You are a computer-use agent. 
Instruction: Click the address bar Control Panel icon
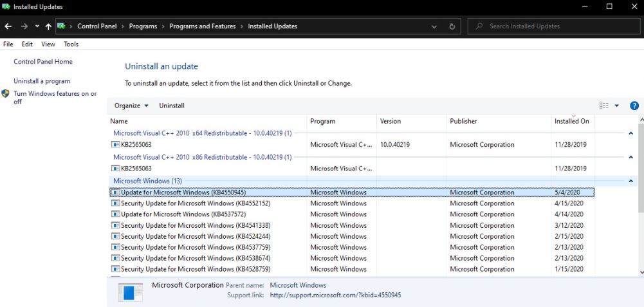tap(61, 26)
